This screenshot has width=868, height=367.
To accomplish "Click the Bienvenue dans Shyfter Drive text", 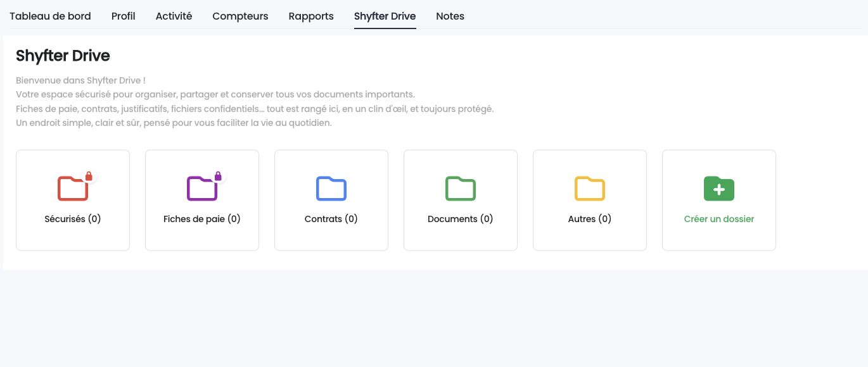I will pyautogui.click(x=80, y=81).
